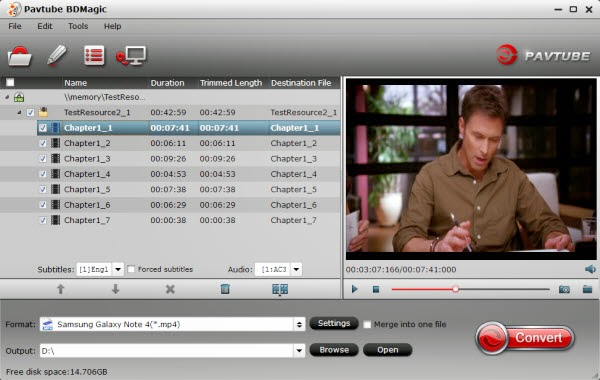The image size is (600, 380).
Task: Move item up with the up arrow
Action: [60, 289]
